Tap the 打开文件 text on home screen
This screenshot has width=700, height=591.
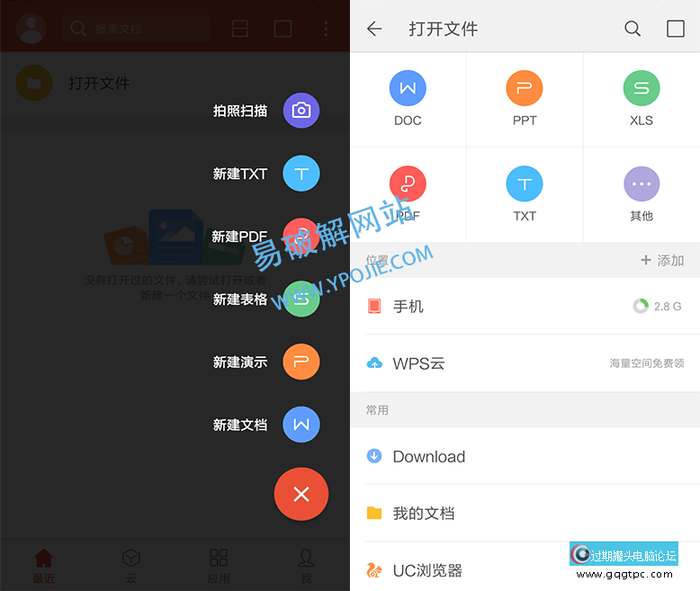click(x=99, y=83)
